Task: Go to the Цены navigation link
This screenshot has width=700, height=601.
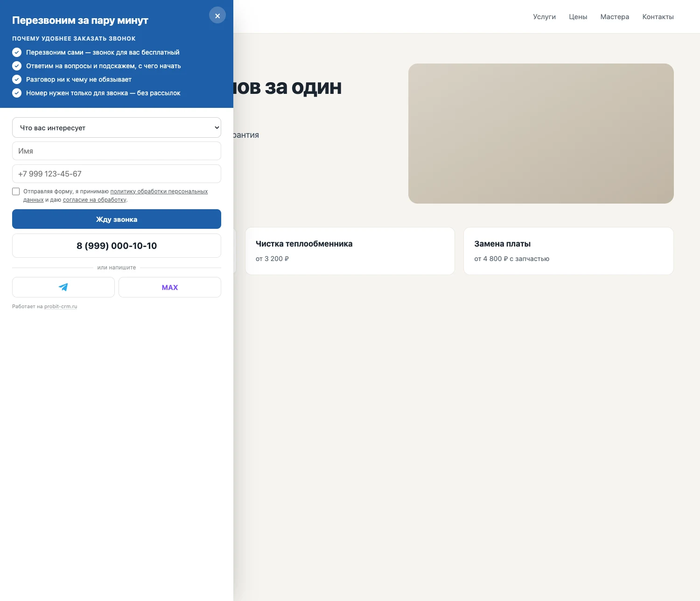Action: [578, 17]
